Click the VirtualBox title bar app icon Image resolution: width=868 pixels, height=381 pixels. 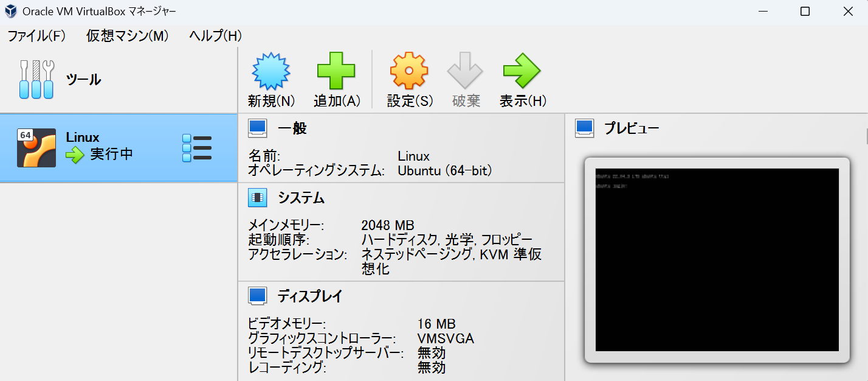click(x=10, y=11)
